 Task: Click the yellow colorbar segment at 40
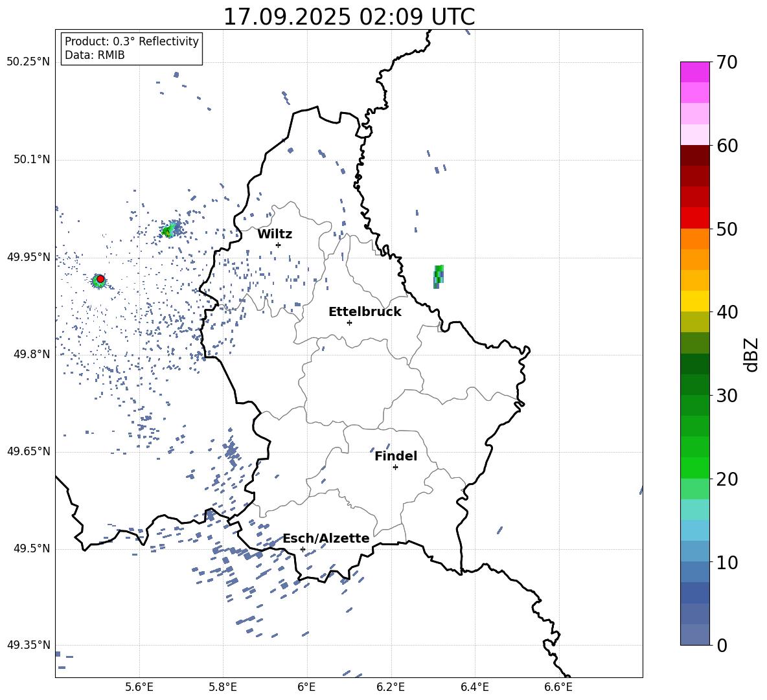pyautogui.click(x=695, y=301)
